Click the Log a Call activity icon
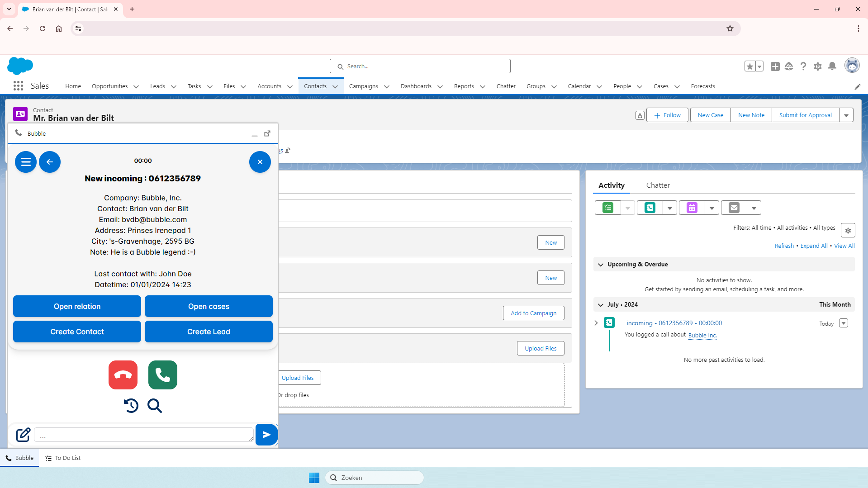The height and width of the screenshot is (488, 868). click(650, 208)
